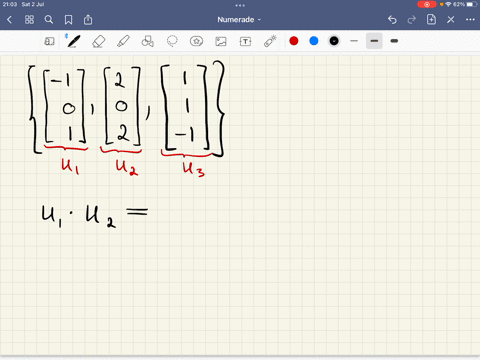The width and height of the screenshot is (480, 360).
Task: Open the three-dot more options menu
Action: tap(470, 20)
